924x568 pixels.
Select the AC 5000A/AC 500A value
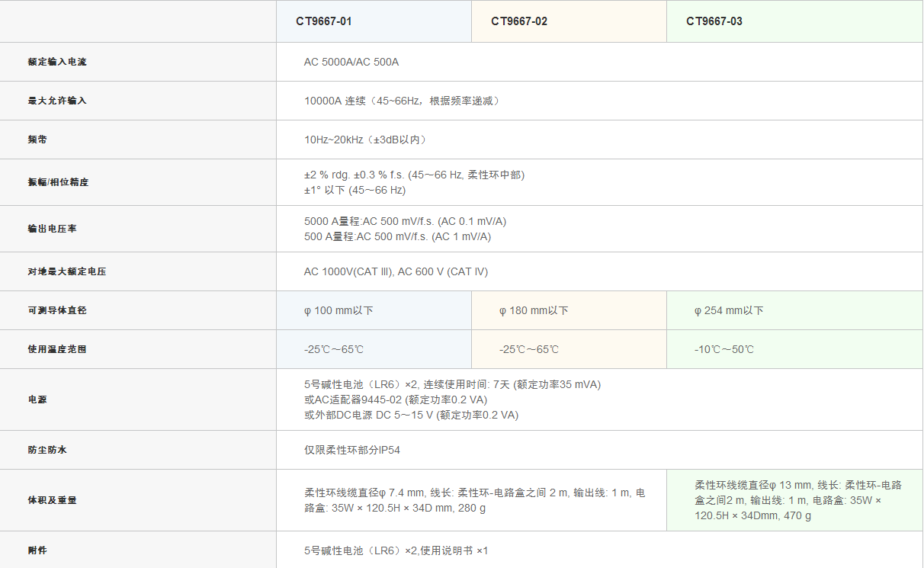351,62
